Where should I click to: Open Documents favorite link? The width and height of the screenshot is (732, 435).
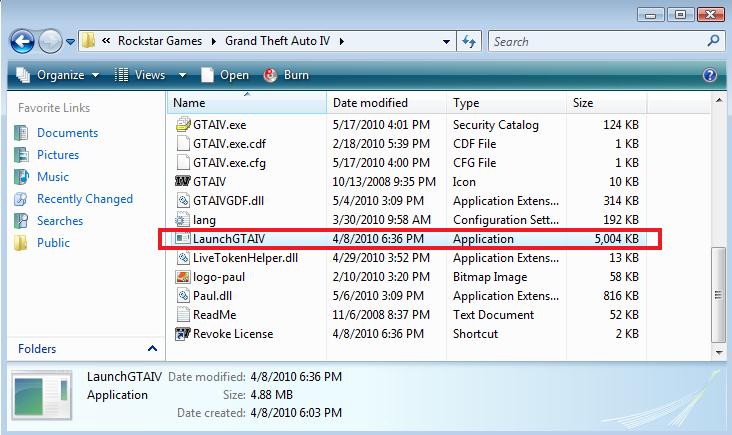pos(67,133)
